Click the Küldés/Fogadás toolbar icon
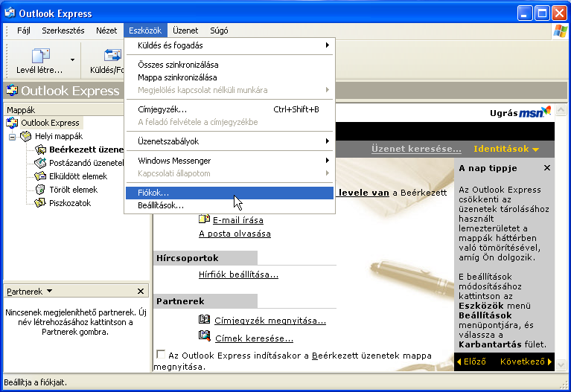 pos(112,55)
